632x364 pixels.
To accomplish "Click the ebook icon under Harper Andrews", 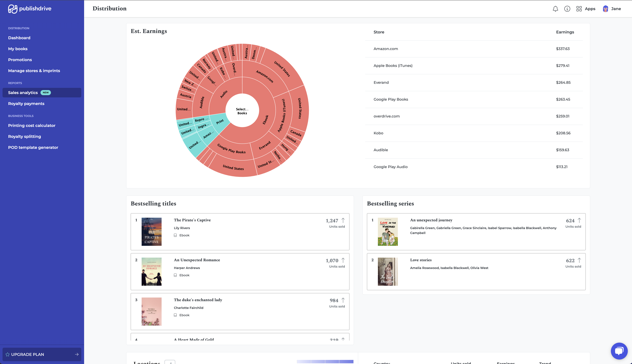I will [x=175, y=275].
